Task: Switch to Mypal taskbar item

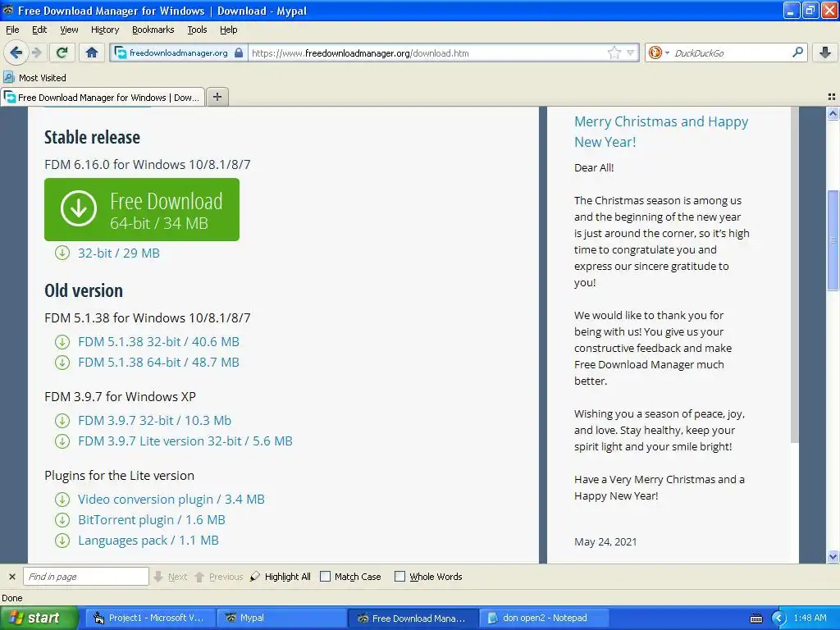Action: click(x=281, y=618)
